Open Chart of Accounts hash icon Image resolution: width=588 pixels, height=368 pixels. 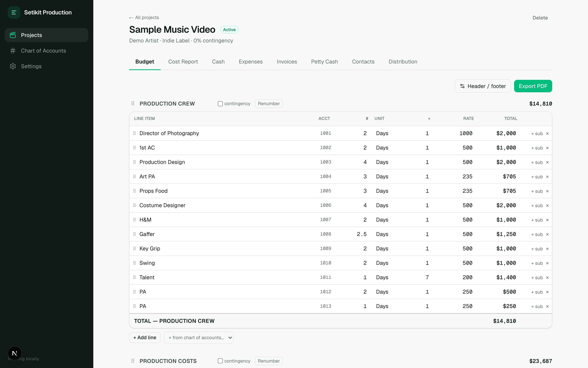point(13,51)
